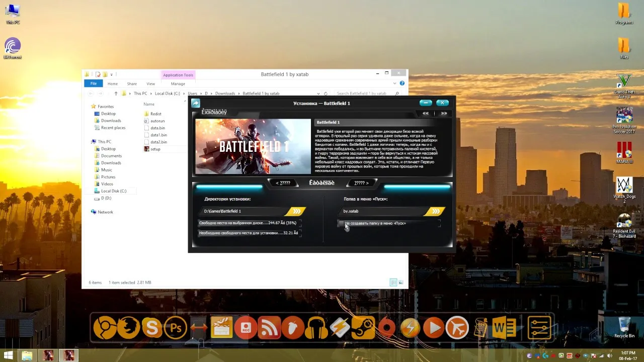644x362 pixels.
Task: Browse Start menu folder with yellow arrows
Action: (436, 211)
